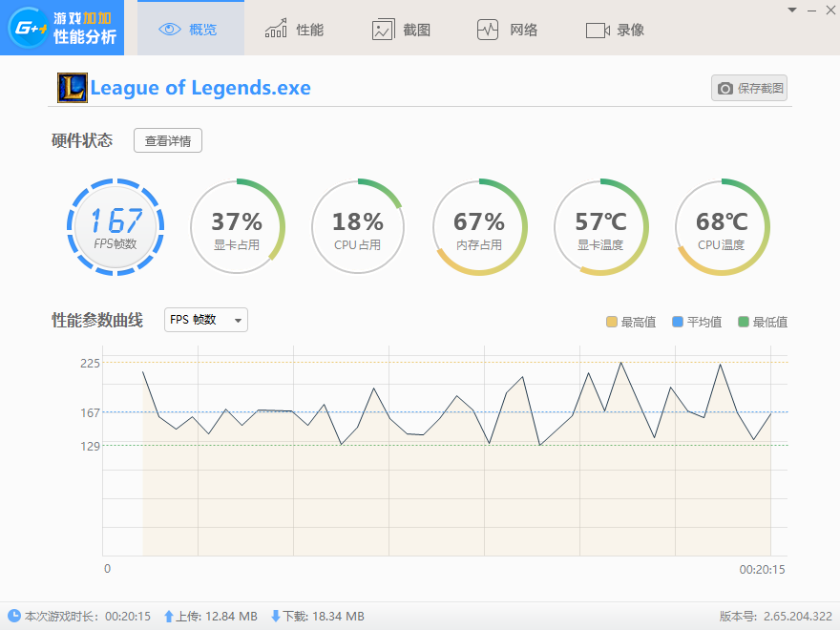Click the 本次游戏时长 00:20:15 status text

click(87, 616)
